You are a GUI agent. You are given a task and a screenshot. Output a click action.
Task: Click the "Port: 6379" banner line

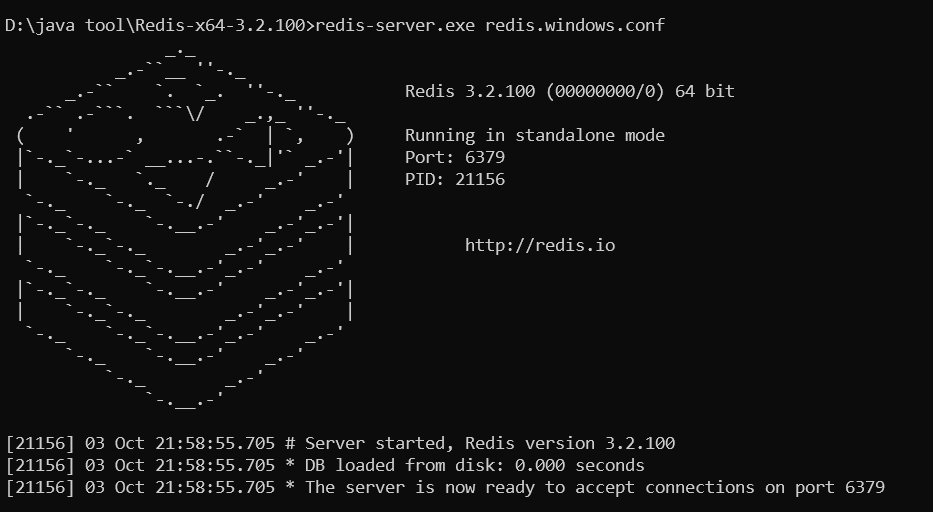point(455,157)
